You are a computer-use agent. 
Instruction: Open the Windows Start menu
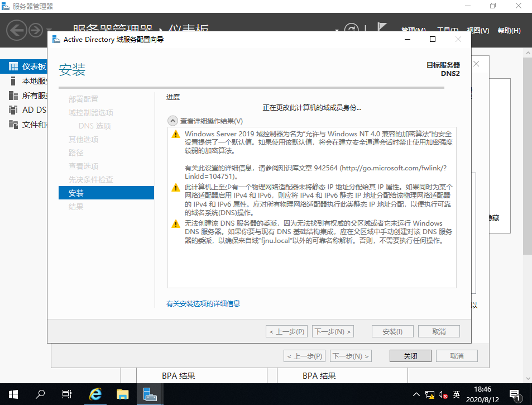point(13,394)
